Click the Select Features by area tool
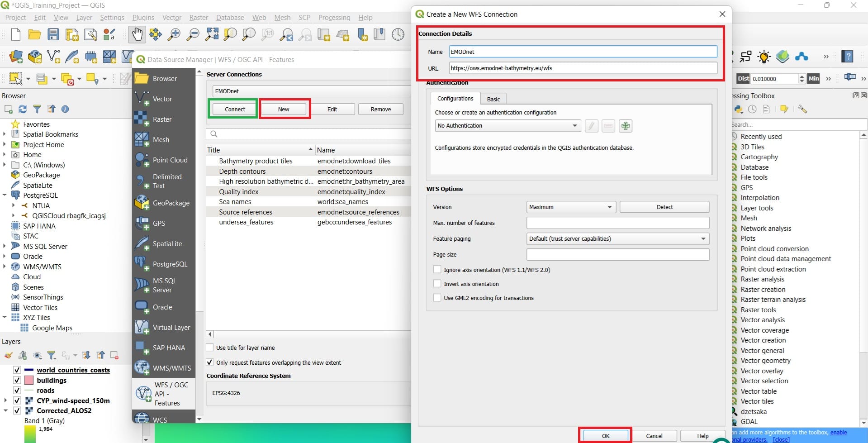The height and width of the screenshot is (443, 868). pyautogui.click(x=16, y=79)
